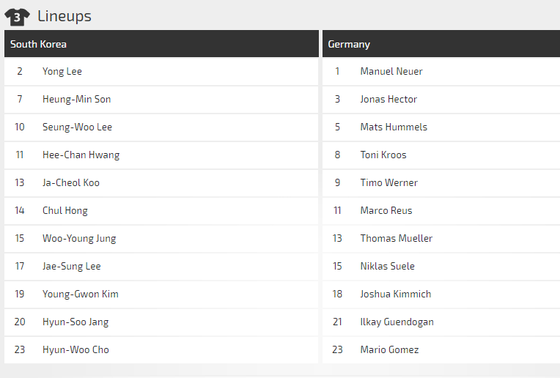The image size is (560, 378).
Task: Click Thomas Mueller's name
Action: pyautogui.click(x=396, y=238)
